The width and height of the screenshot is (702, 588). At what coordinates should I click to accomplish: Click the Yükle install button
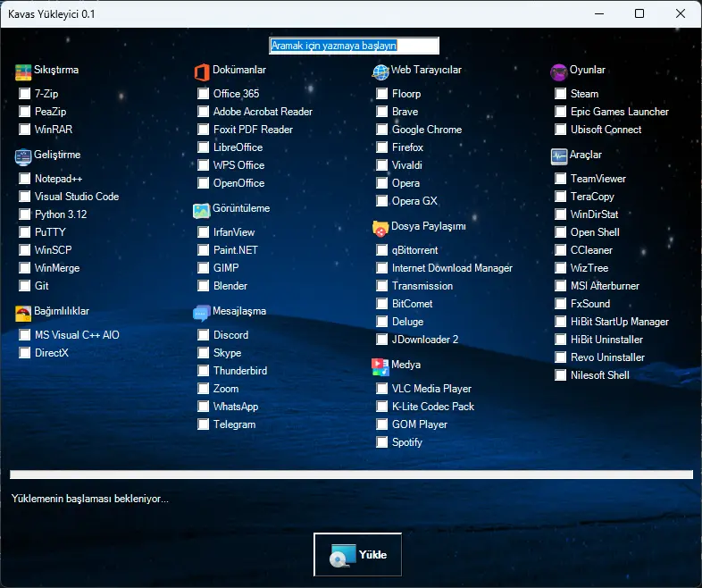click(x=358, y=554)
